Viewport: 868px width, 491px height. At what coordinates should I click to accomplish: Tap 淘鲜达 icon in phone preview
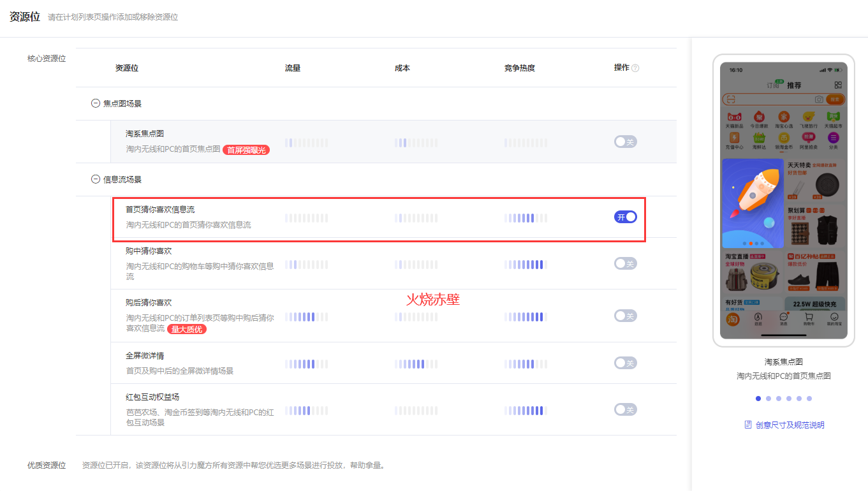[x=759, y=138]
